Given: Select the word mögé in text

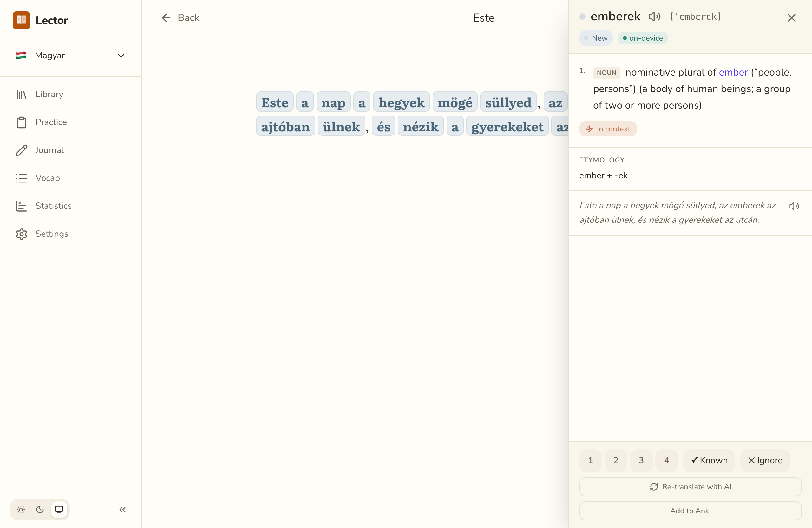Looking at the screenshot, I should coord(455,102).
